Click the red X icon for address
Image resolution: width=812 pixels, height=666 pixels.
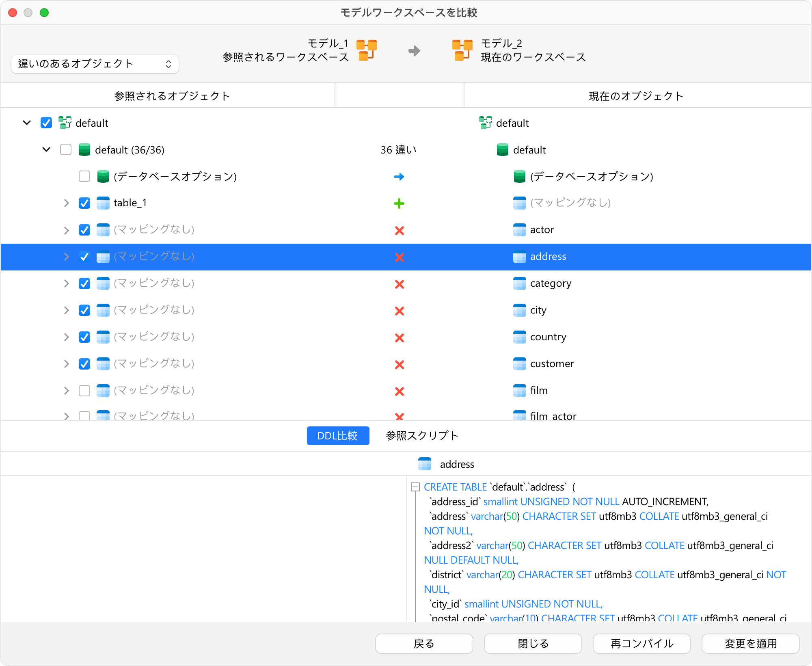400,257
